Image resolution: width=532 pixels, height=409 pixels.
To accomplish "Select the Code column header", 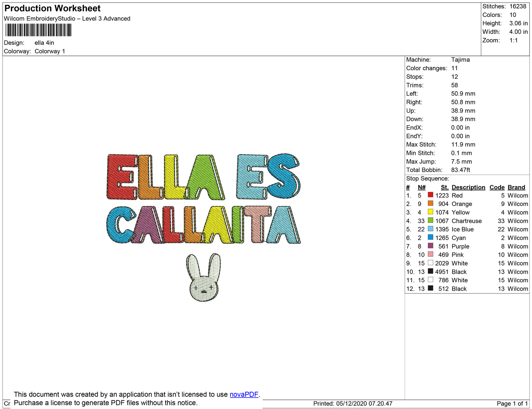I will 497,187.
